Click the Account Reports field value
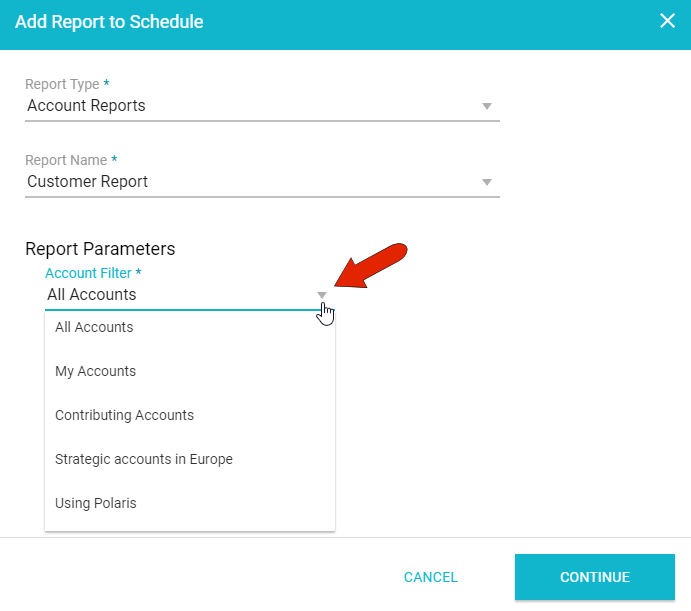 86,106
